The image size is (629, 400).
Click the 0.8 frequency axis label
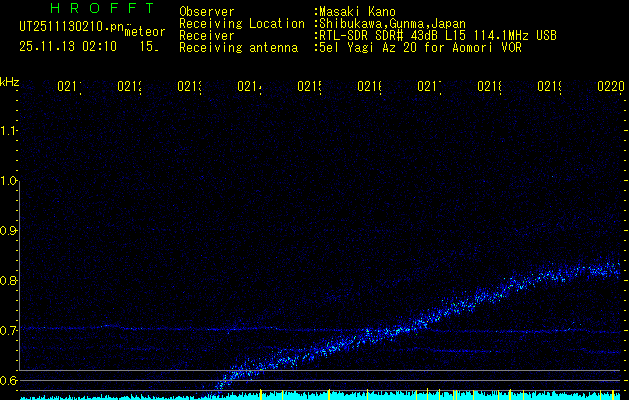coord(9,280)
